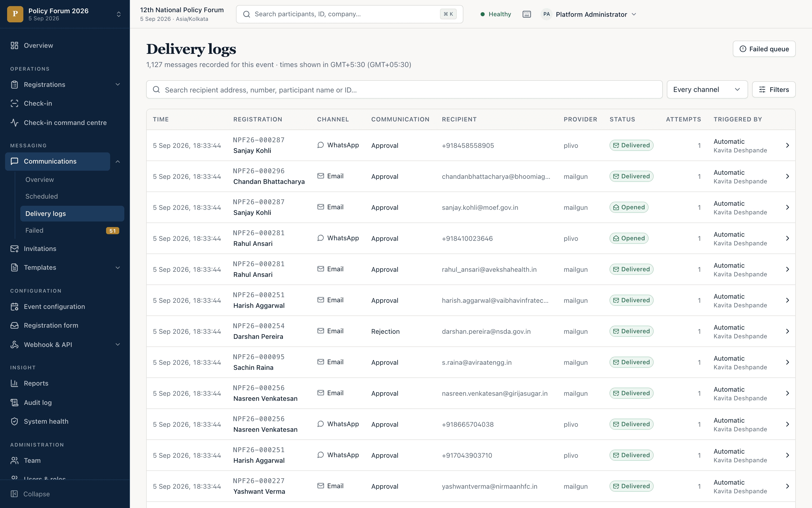Focus the recipient address search field
Screen dimensions: 812x508
[404, 89]
